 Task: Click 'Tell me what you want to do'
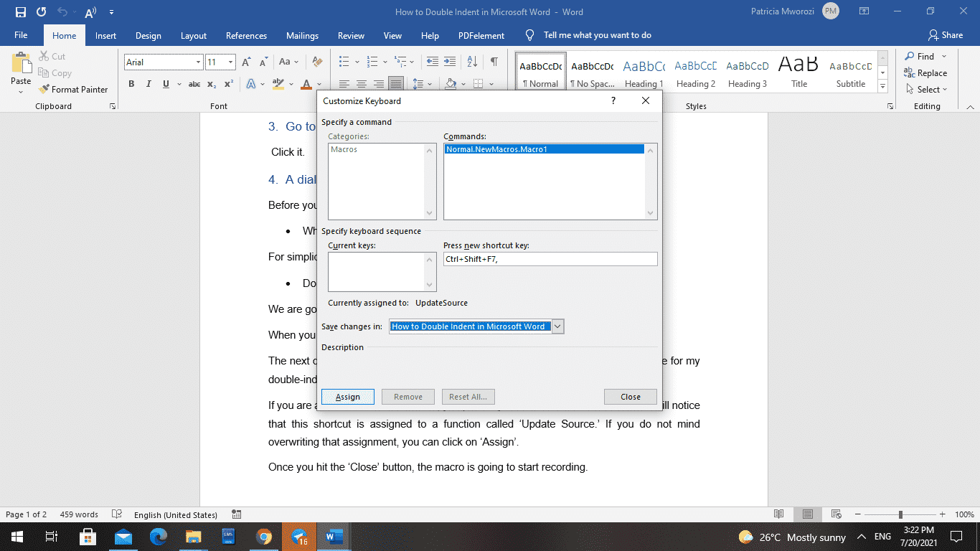[597, 35]
